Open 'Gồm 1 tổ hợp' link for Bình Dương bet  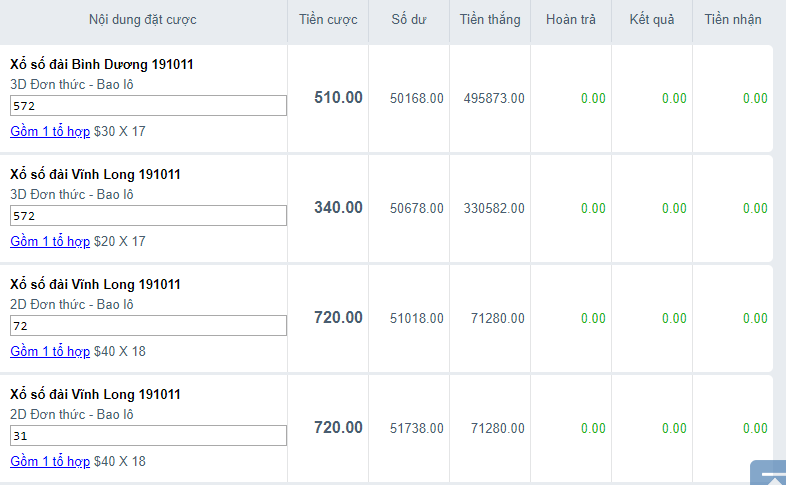tap(50, 131)
